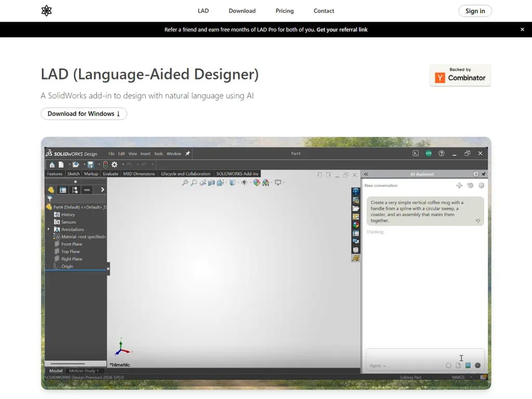The height and width of the screenshot is (399, 532).
Task: Open the AI task pane icon
Action: pos(356,258)
